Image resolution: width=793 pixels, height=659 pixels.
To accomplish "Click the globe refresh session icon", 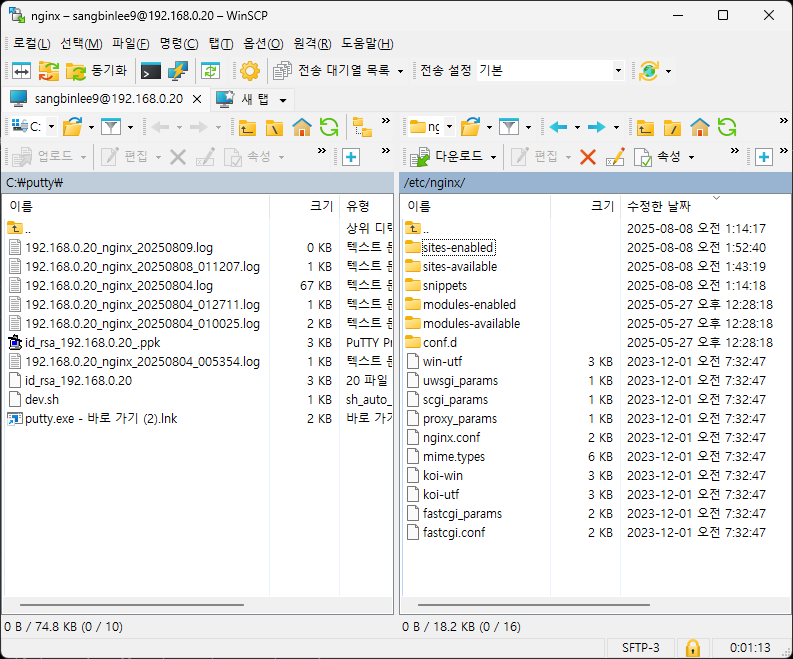I will (x=649, y=71).
